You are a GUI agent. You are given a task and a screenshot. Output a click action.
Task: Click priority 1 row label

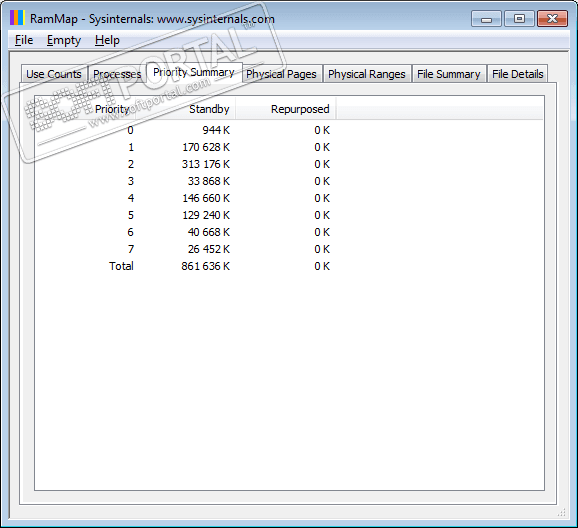[x=130, y=147]
